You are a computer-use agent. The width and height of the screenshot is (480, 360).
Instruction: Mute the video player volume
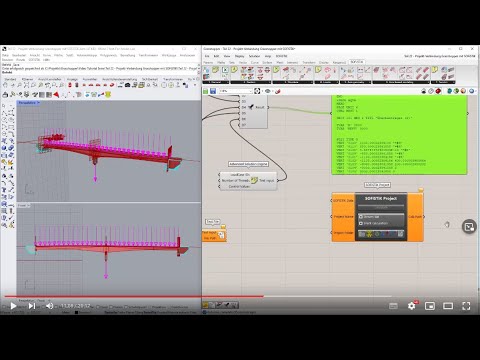(50, 306)
